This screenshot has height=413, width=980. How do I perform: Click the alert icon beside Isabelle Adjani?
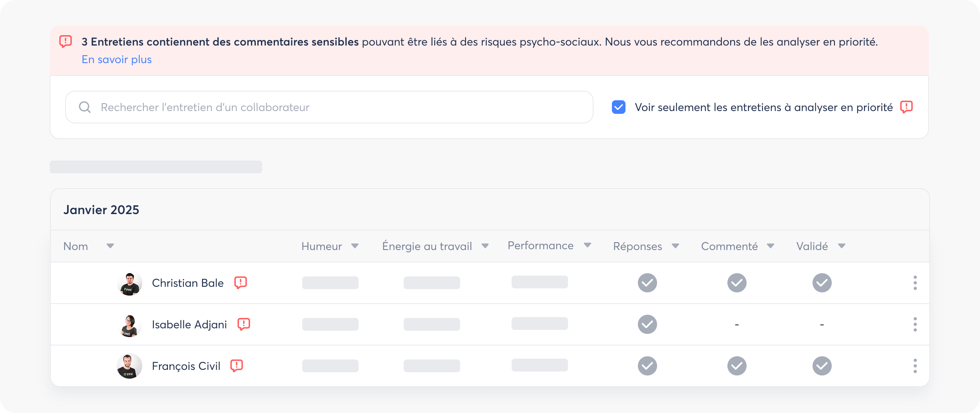coord(243,324)
